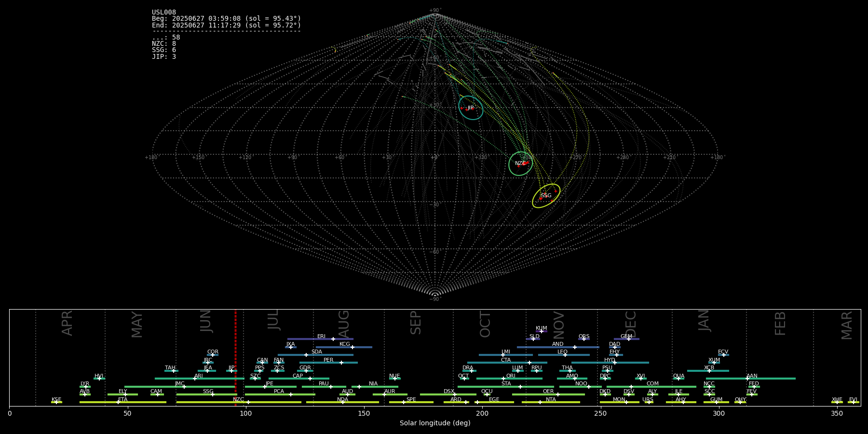Click the SSG radiant label on sky map
The image size is (868, 434).
pos(546,196)
